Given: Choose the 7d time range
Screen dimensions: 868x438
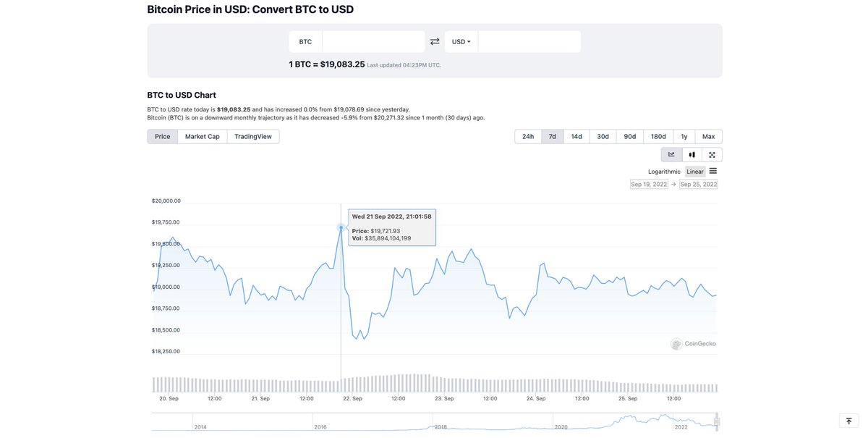Looking at the screenshot, I should (553, 136).
